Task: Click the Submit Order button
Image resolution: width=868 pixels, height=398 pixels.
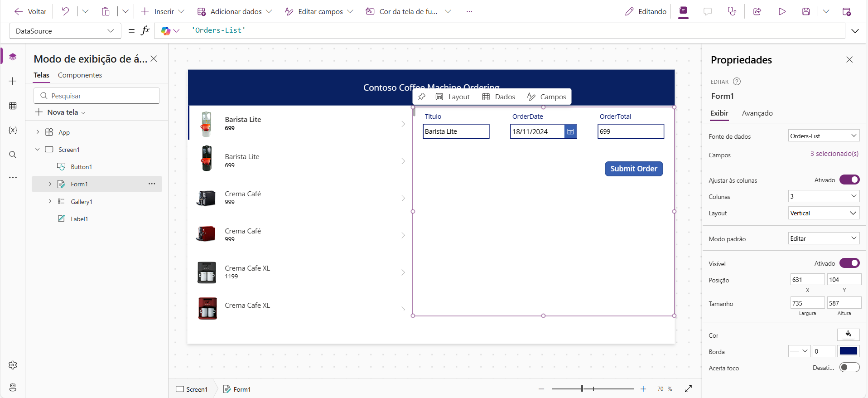Action: pos(634,169)
